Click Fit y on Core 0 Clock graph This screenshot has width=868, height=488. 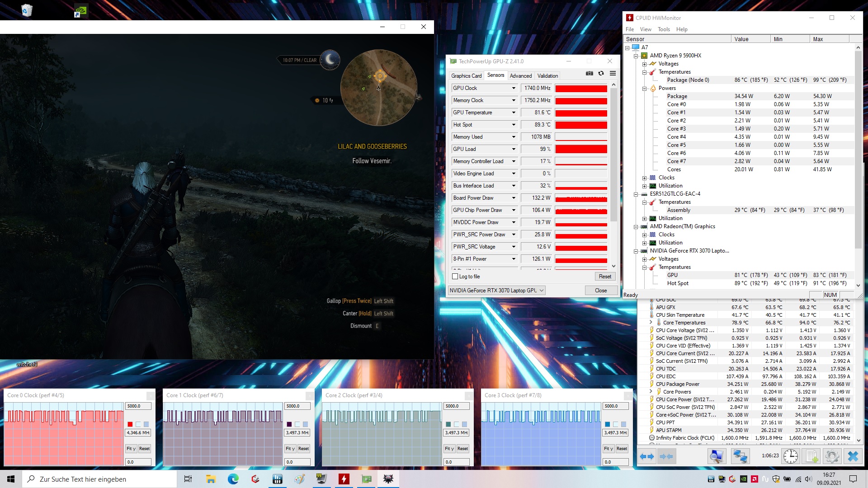click(x=131, y=449)
